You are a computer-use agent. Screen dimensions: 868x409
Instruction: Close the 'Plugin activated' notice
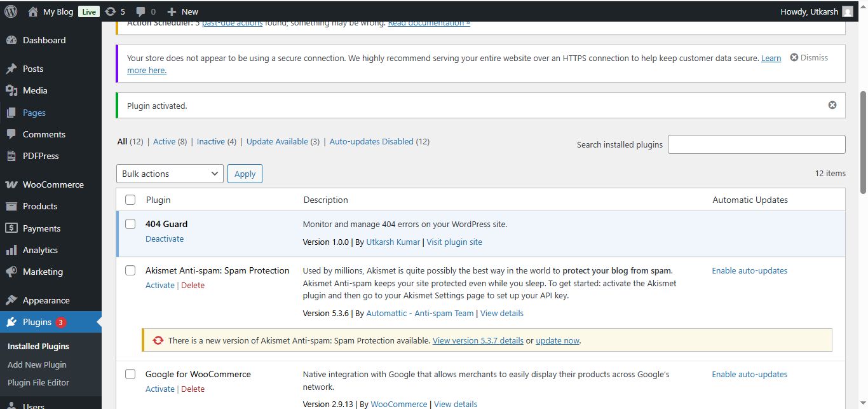coord(832,105)
